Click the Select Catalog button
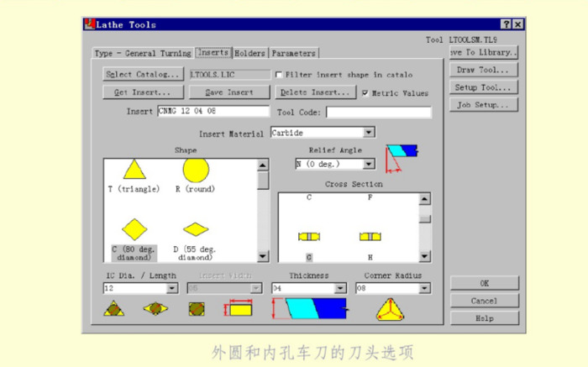 click(142, 75)
